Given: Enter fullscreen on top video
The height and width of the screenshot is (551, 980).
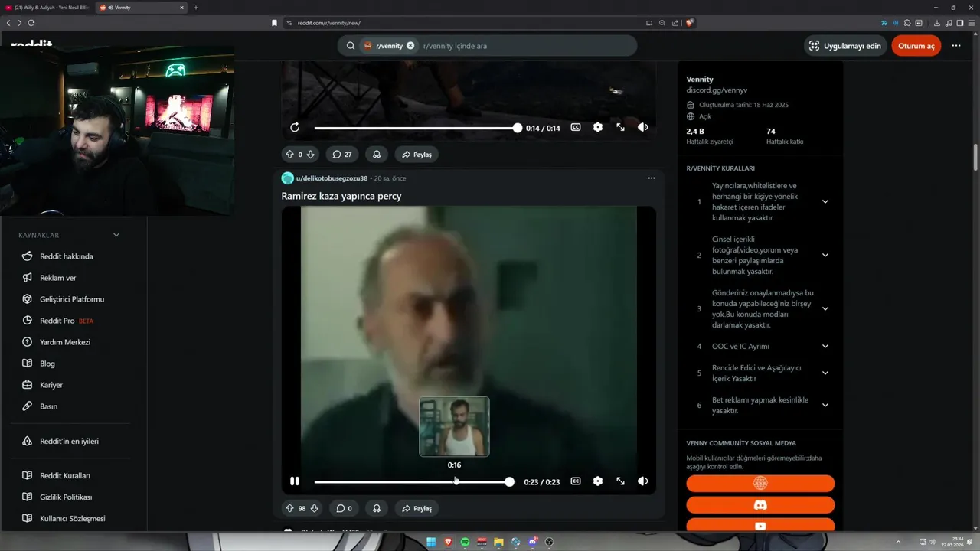Looking at the screenshot, I should tap(620, 128).
